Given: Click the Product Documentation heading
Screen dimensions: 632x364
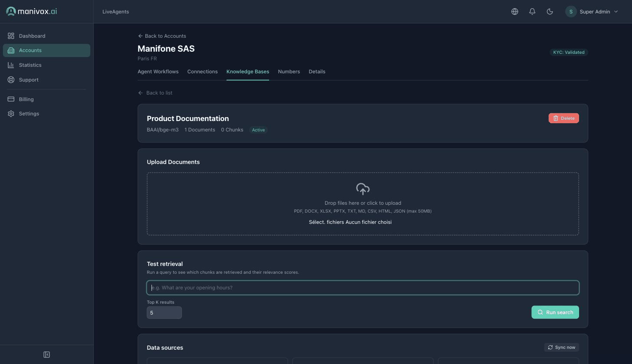Looking at the screenshot, I should point(188,118).
